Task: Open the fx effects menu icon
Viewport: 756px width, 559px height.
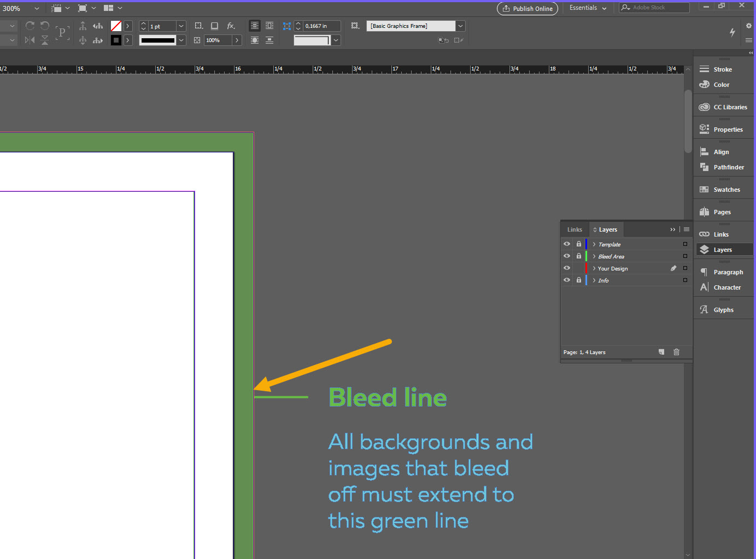Action: [231, 26]
